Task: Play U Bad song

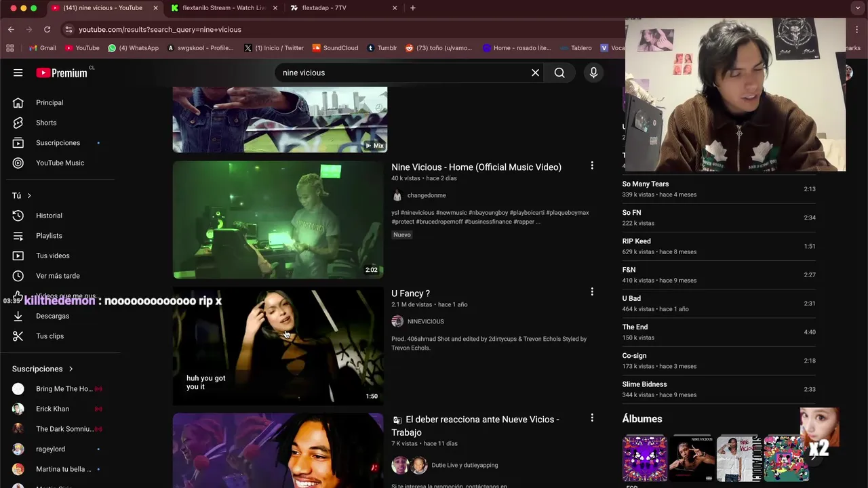Action: [719, 303]
